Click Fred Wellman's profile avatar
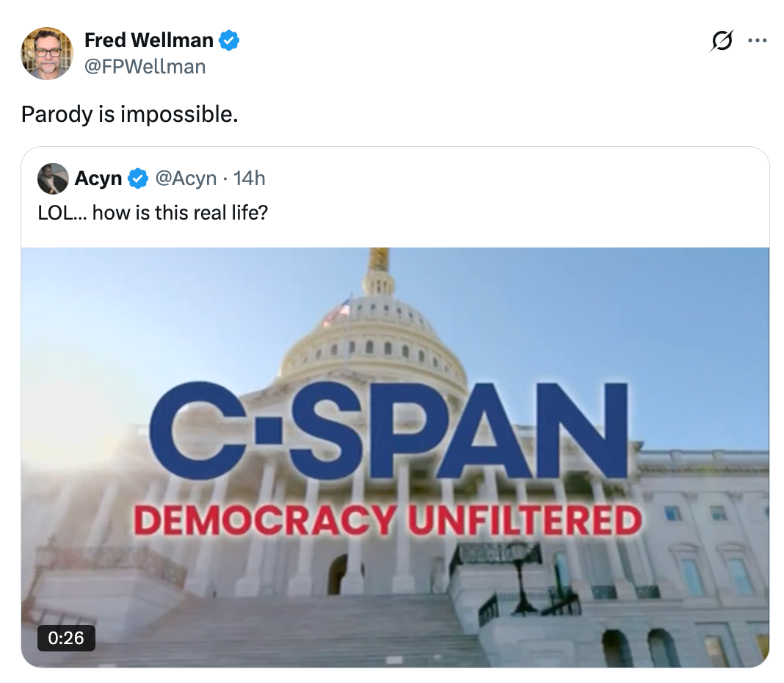 click(47, 53)
